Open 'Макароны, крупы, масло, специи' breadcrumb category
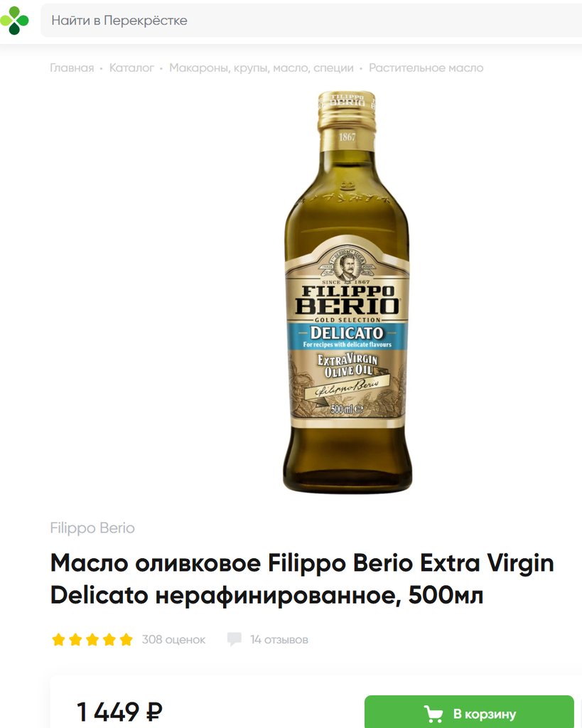Screen dimensions: 582x728 click(x=262, y=68)
